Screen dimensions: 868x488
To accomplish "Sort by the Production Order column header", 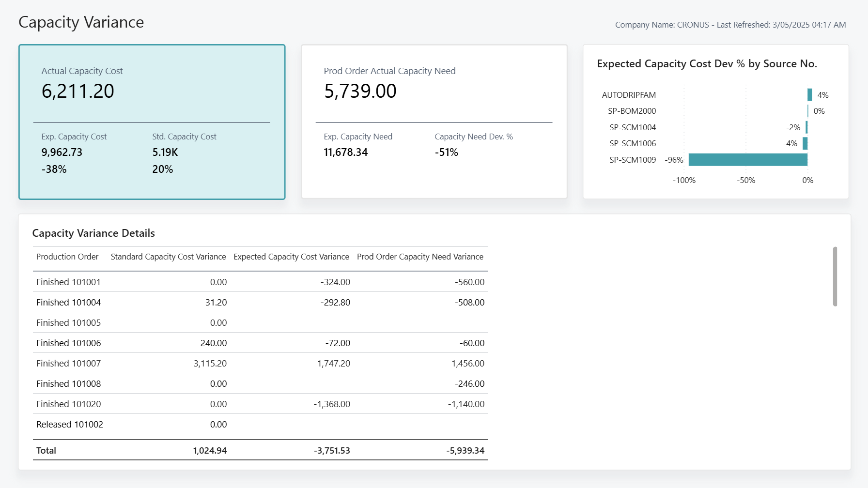I will (x=67, y=257).
